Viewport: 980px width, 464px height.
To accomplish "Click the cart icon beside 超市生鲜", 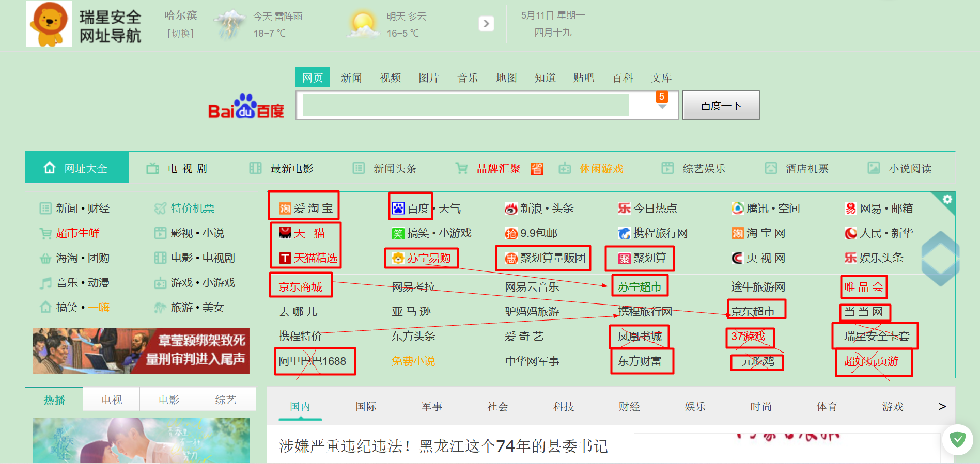I will [x=45, y=233].
